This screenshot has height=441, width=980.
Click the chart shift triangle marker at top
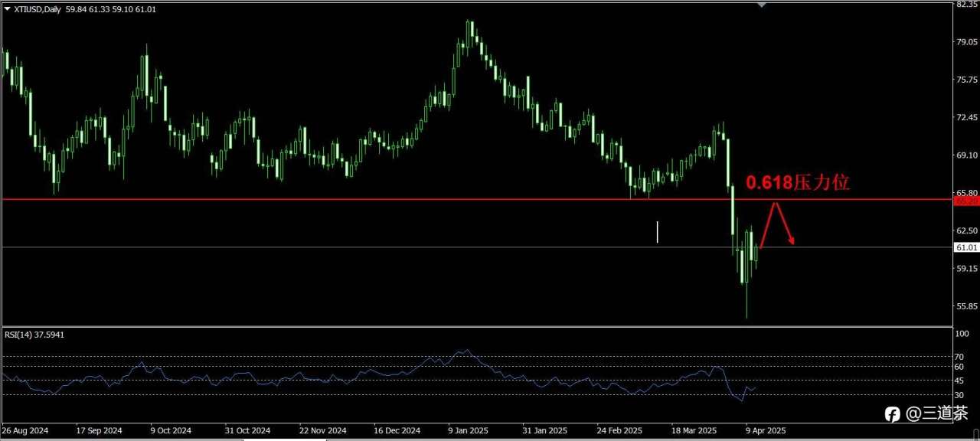pos(761,5)
